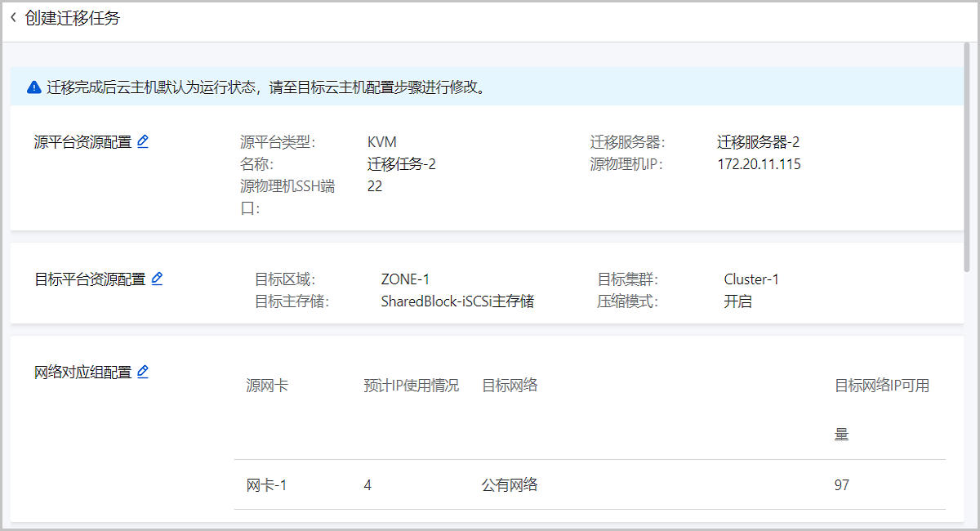Image resolution: width=980 pixels, height=531 pixels.
Task: Click the pencil icon next to 网络对应组配置
Action: coord(143,372)
